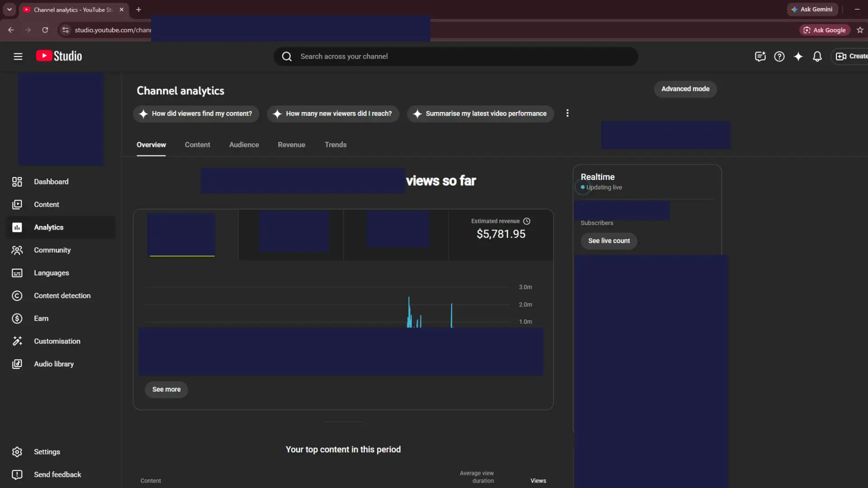This screenshot has width=868, height=488.
Task: Reload the page with browser refresh
Action: pos(45,30)
